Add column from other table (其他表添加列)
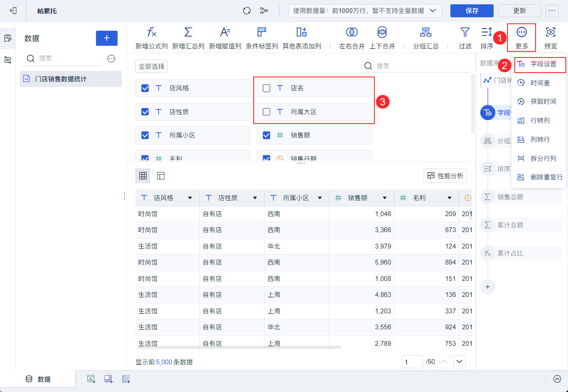This screenshot has width=568, height=392. pos(302,38)
